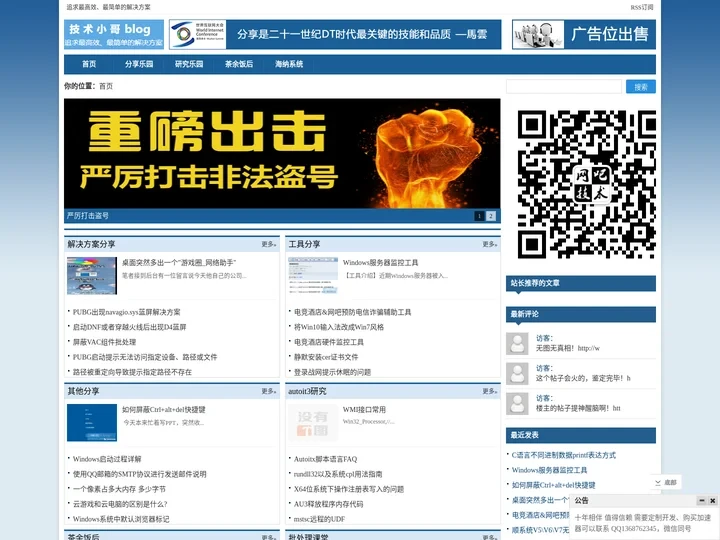Click 更多 in the 工具分享 section
Viewport: 720px width, 540px height.
pyautogui.click(x=489, y=244)
